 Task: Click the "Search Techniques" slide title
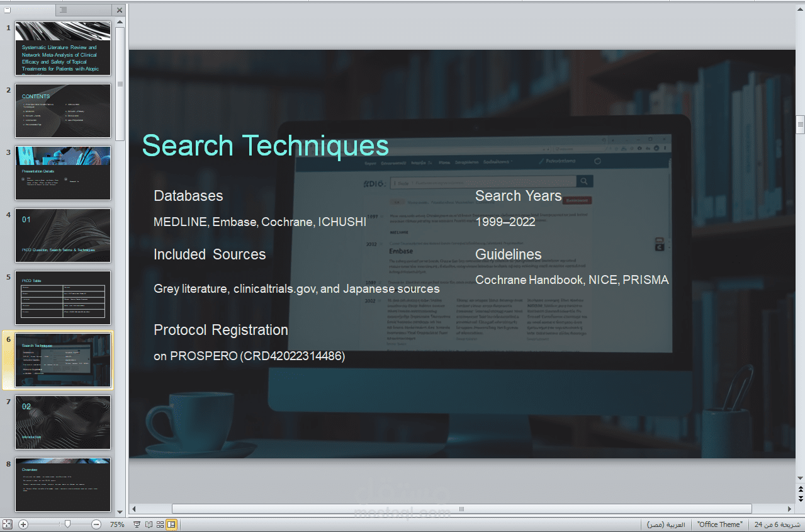266,145
